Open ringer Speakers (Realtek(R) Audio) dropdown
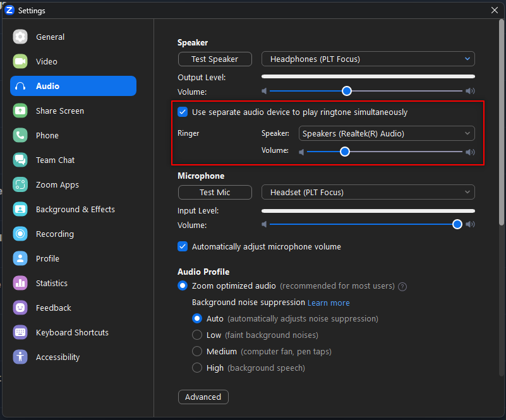The image size is (506, 420). [387, 133]
